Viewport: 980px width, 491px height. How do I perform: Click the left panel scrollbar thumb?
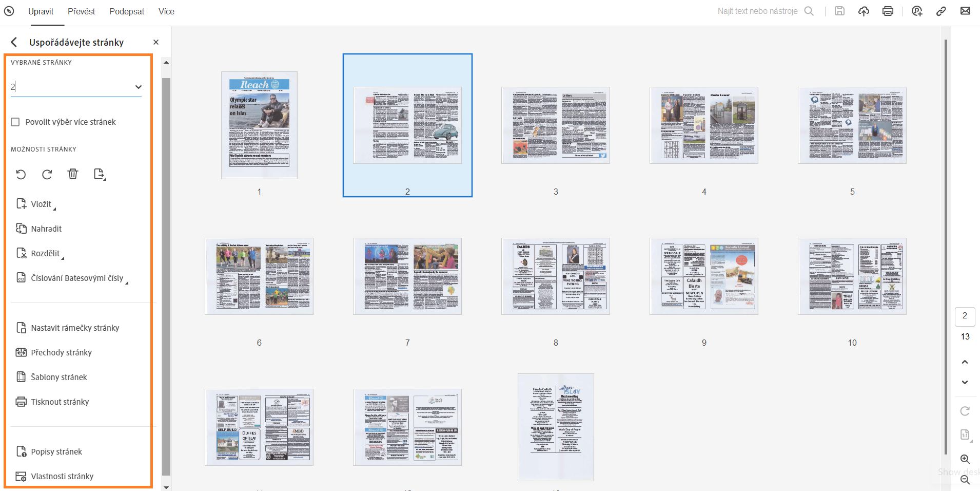(166, 276)
